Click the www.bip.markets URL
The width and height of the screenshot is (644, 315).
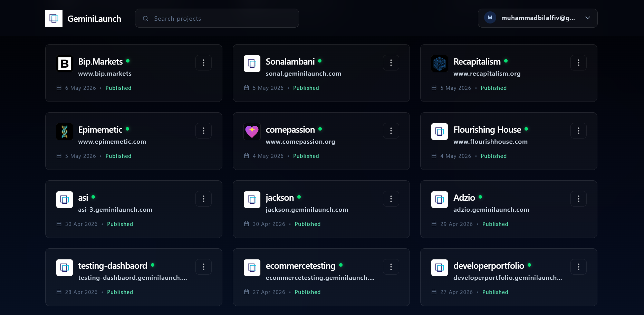[x=105, y=74]
